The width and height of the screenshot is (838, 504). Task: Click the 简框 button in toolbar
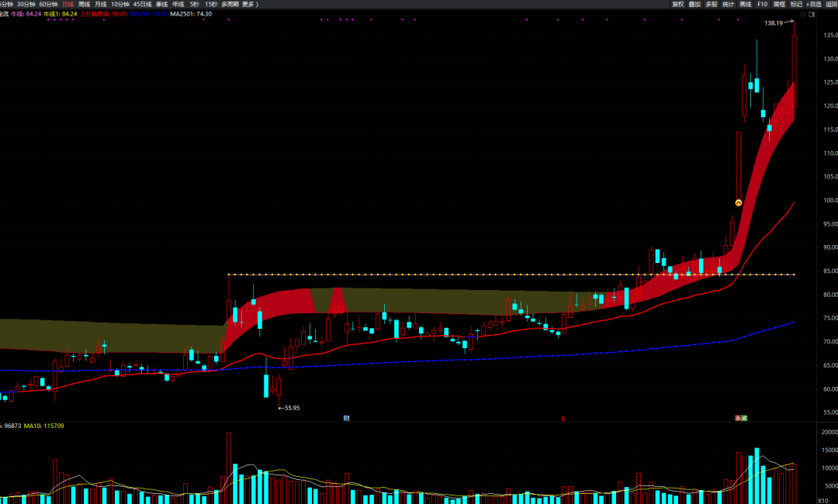click(779, 5)
